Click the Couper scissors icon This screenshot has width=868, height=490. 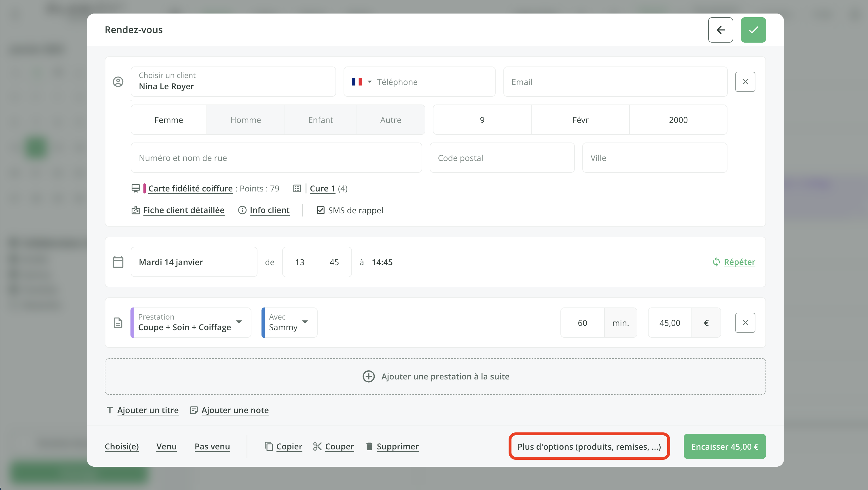pos(317,446)
